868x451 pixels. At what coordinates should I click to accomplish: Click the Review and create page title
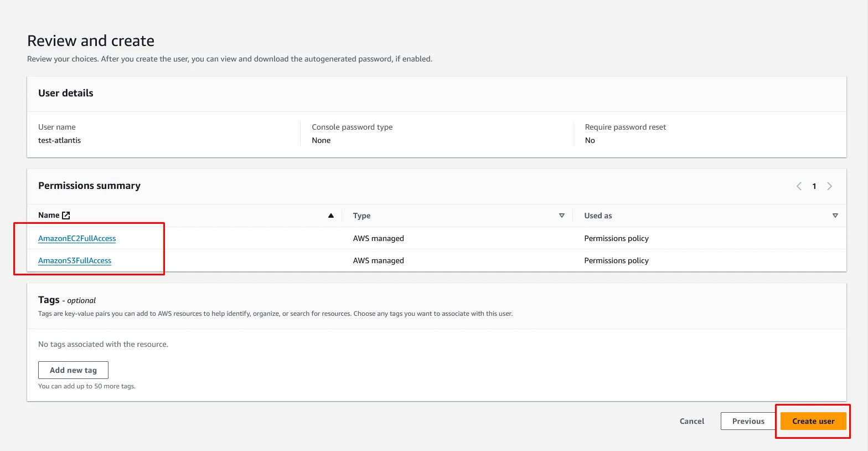pyautogui.click(x=91, y=40)
